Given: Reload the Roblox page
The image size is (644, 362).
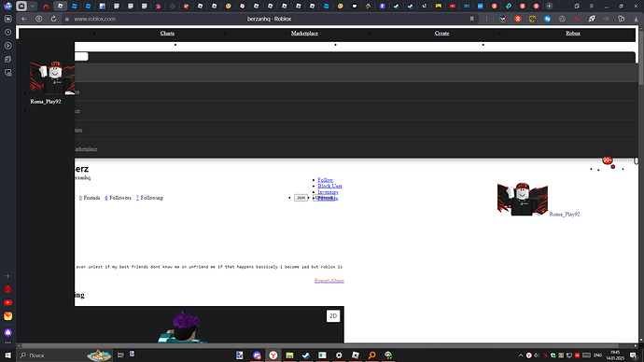Looking at the screenshot, I should (53, 19).
